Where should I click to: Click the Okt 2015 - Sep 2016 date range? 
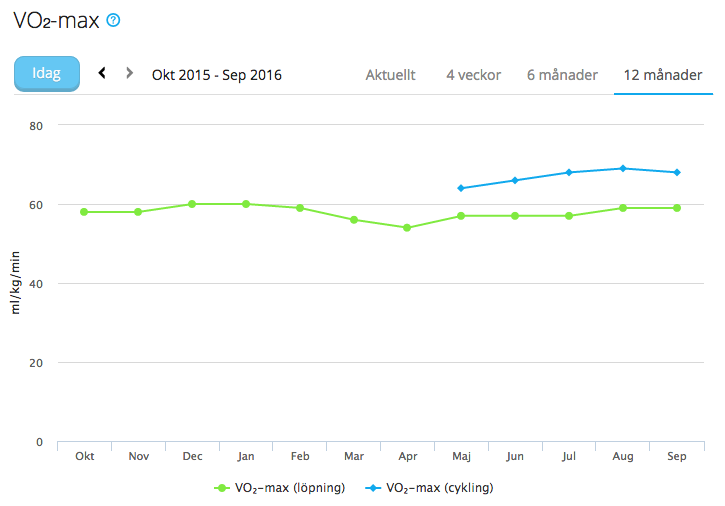pos(217,75)
